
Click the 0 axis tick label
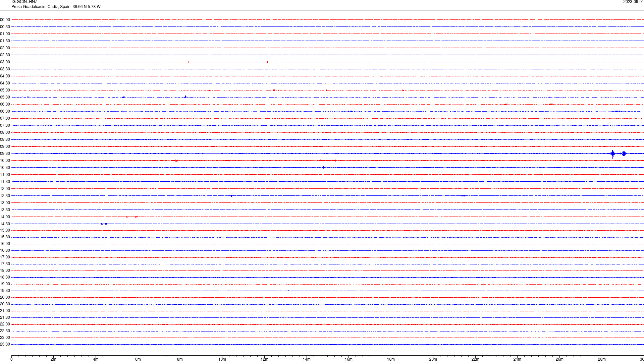click(x=11, y=359)
